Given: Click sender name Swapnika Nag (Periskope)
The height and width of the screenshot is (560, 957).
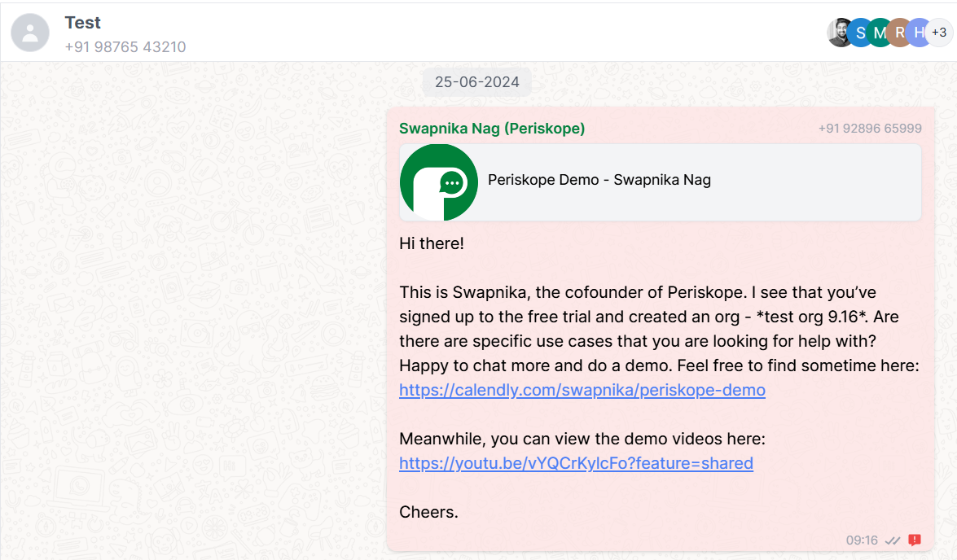Looking at the screenshot, I should 492,128.
